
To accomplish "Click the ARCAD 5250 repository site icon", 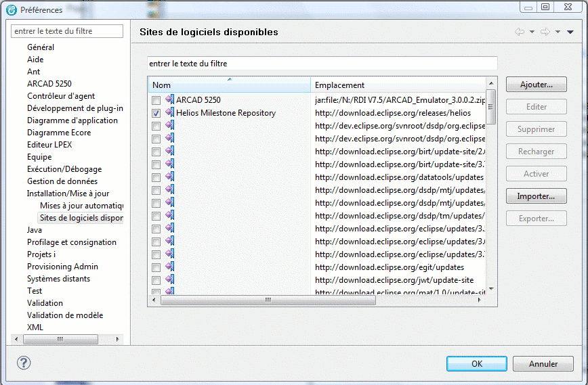I will [x=170, y=99].
